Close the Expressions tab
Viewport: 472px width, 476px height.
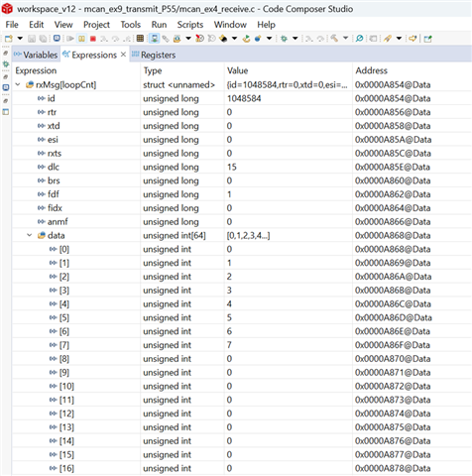point(123,55)
